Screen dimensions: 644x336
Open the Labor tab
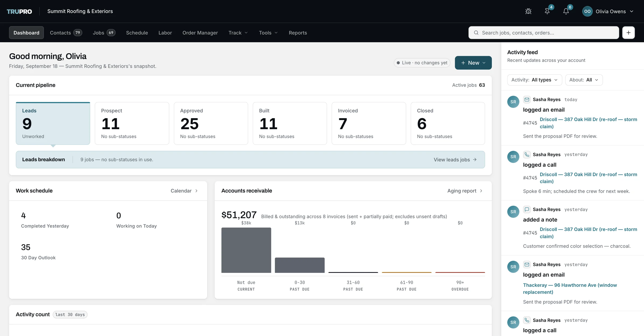click(165, 32)
